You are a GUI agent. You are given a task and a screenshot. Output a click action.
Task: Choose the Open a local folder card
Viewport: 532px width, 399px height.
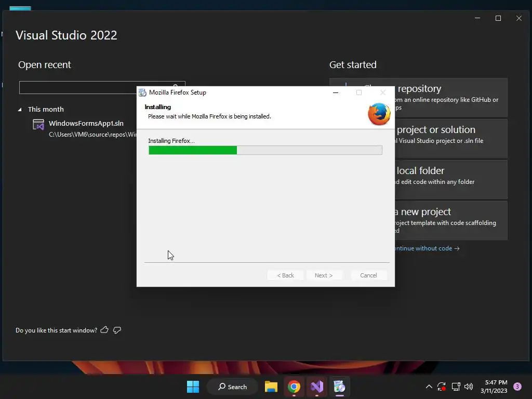(451, 179)
